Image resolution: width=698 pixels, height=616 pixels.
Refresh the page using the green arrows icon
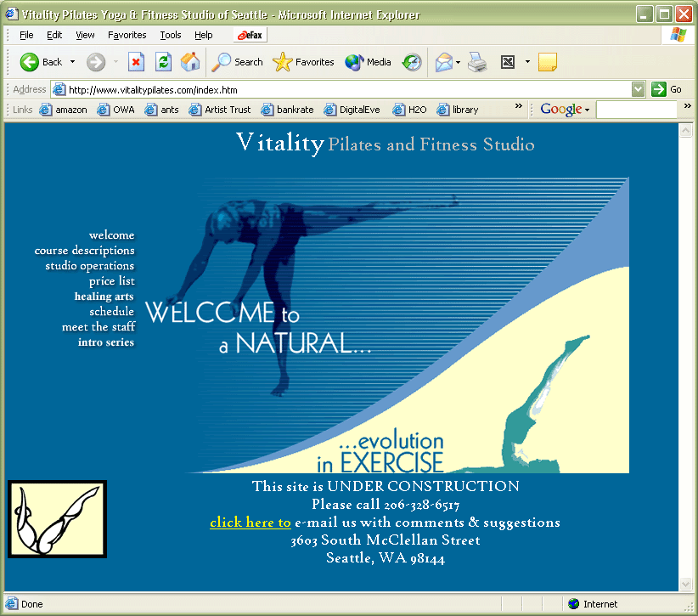click(163, 62)
